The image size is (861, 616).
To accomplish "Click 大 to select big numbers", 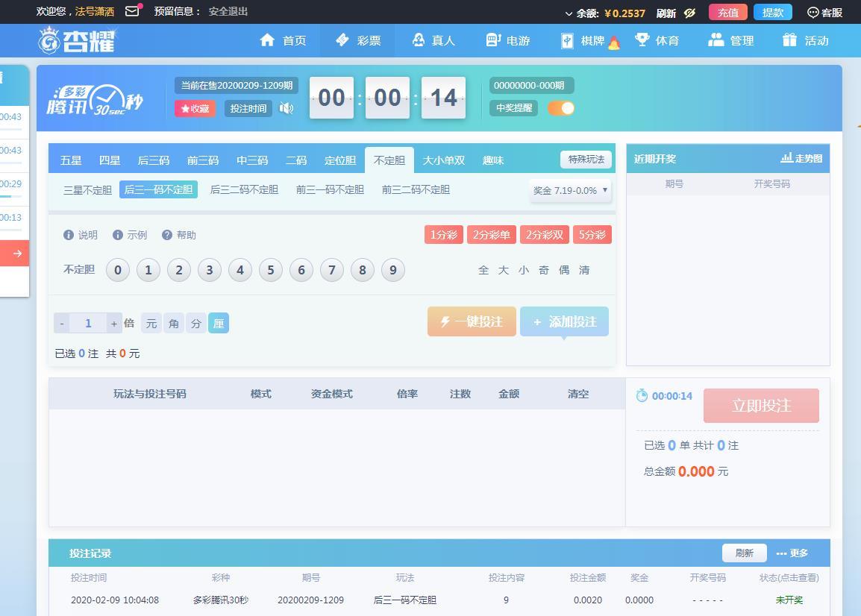I will (x=504, y=270).
